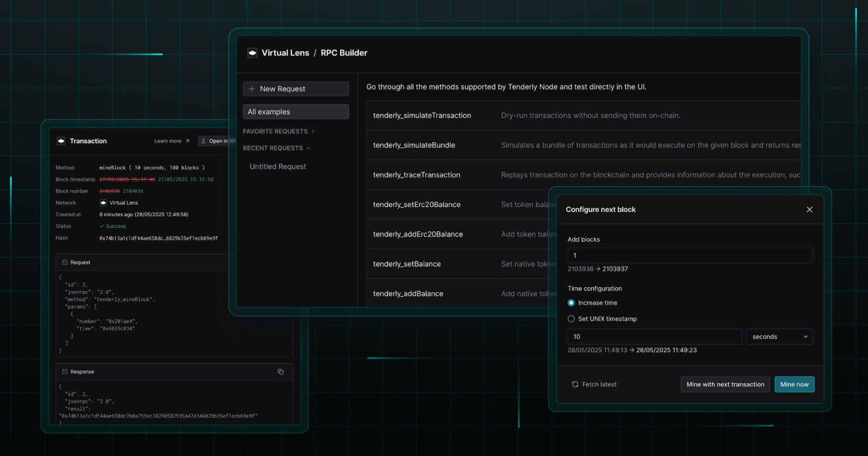This screenshot has width=868, height=456.
Task: Click the Learn more external arrow icon
Action: tap(188, 141)
